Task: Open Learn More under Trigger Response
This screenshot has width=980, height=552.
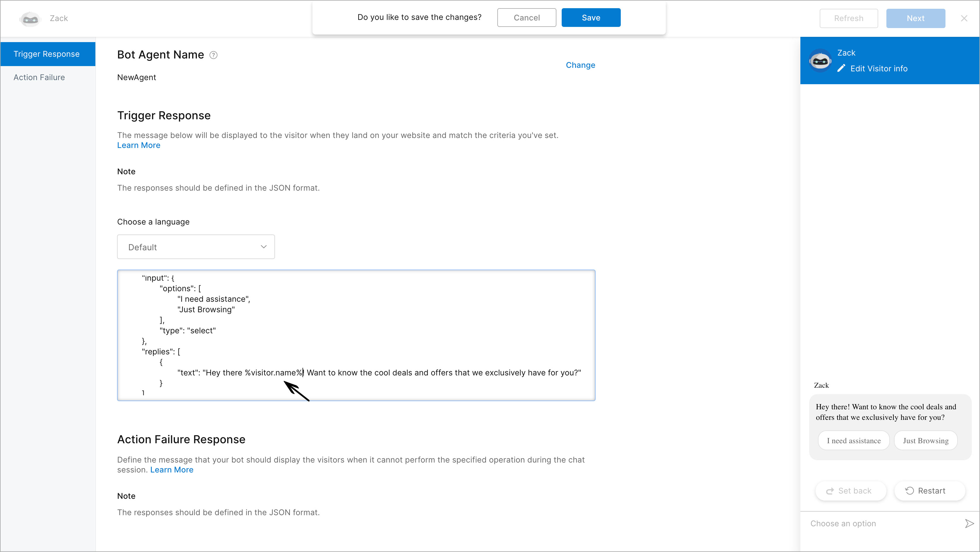Action: (138, 145)
